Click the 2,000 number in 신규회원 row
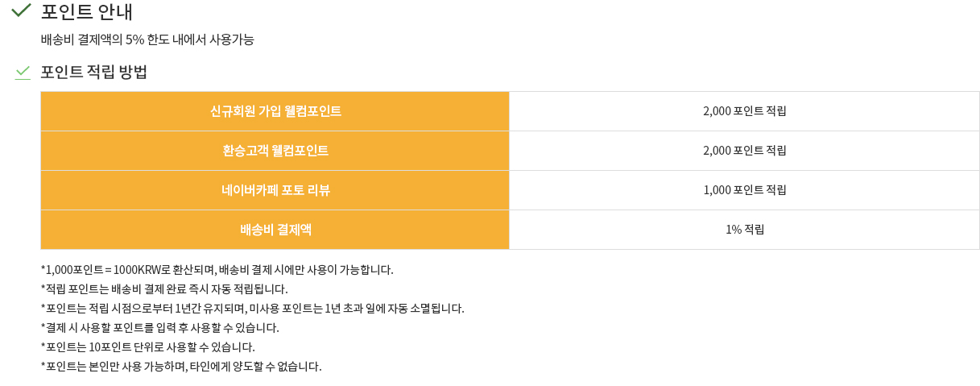980x386 pixels. [717, 111]
